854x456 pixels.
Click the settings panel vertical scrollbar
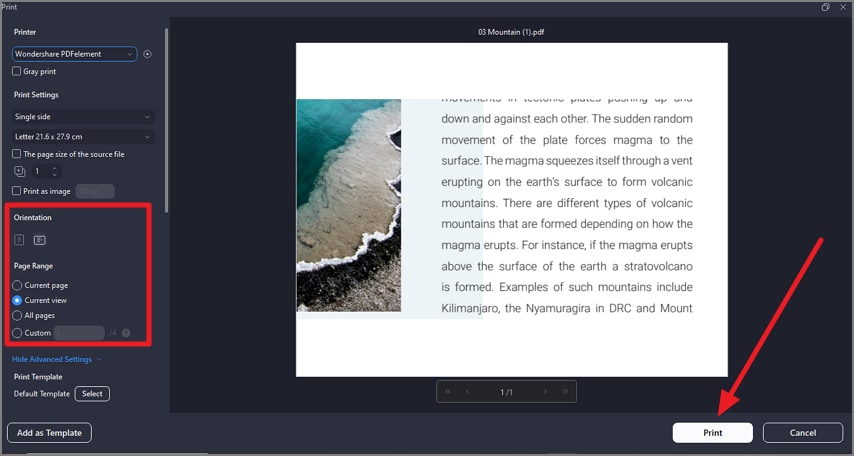point(166,120)
